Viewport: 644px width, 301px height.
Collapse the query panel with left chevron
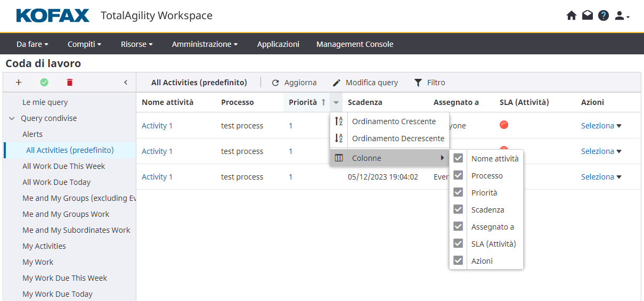coord(126,83)
